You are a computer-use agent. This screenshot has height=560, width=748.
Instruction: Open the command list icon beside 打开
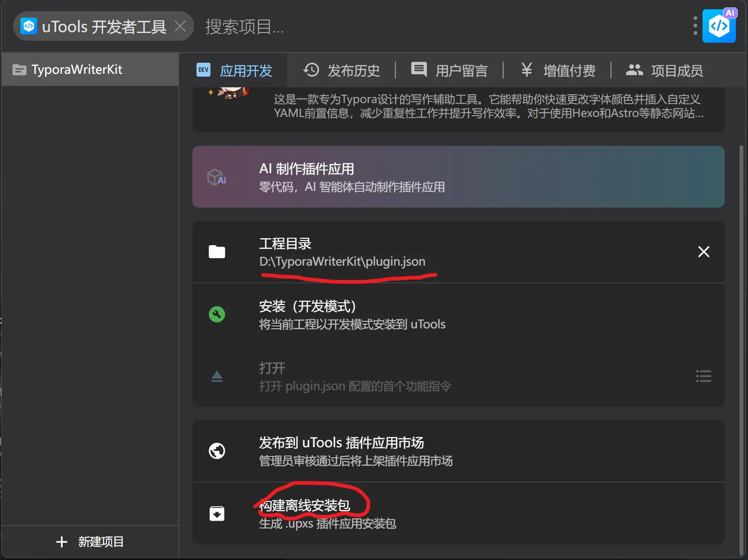[703, 376]
